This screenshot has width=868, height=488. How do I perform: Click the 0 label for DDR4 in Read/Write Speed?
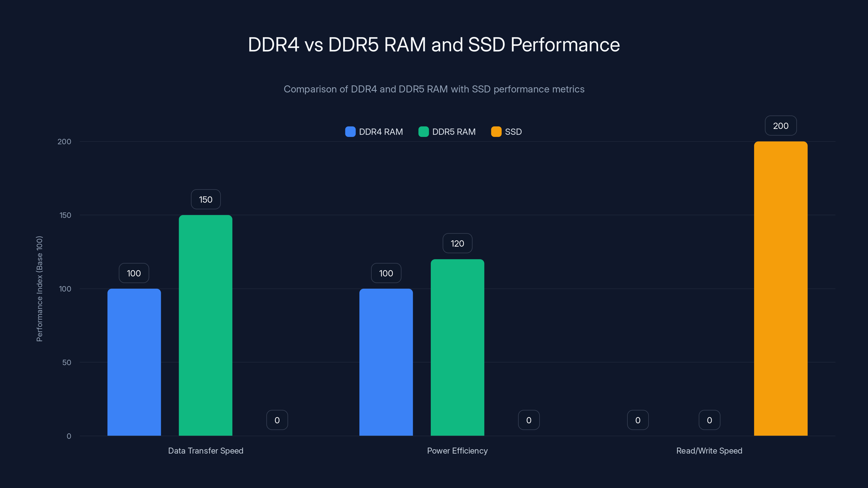pyautogui.click(x=638, y=420)
